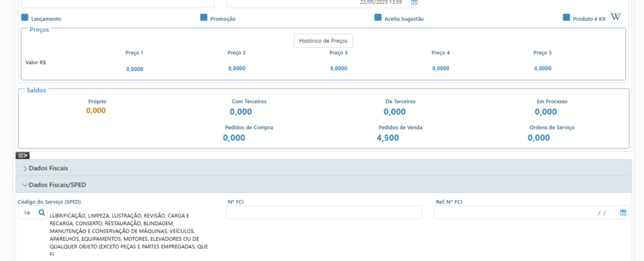Enable the Promoção checkbox
Screen dimensions: 644x261
pyautogui.click(x=204, y=18)
